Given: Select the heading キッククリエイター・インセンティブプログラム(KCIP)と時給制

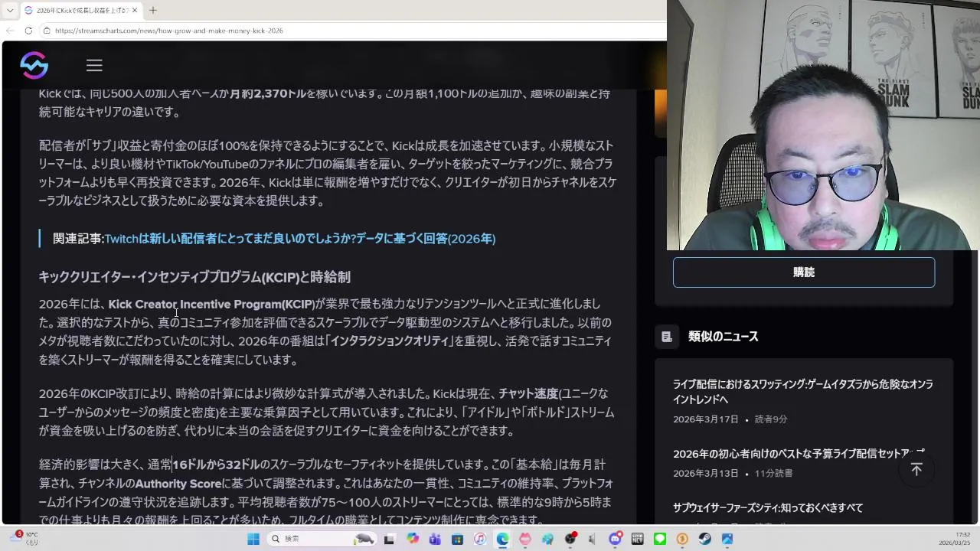Looking at the screenshot, I should [x=194, y=277].
